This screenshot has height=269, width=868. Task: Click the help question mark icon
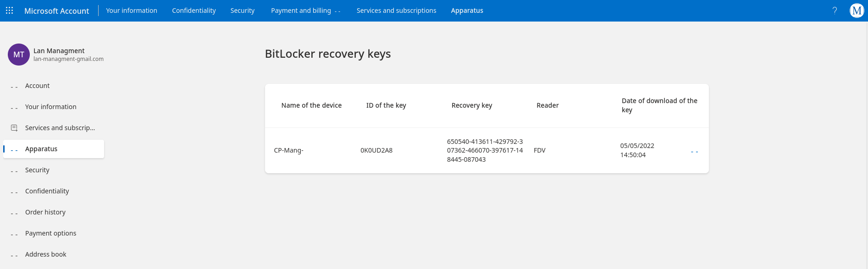coord(835,11)
